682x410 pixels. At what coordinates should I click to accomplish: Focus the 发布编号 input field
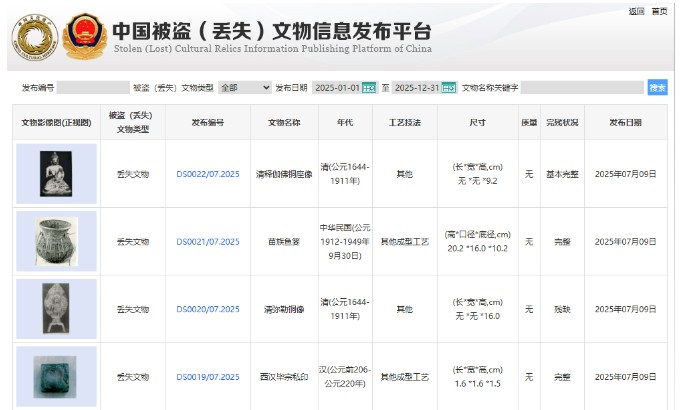pos(93,88)
